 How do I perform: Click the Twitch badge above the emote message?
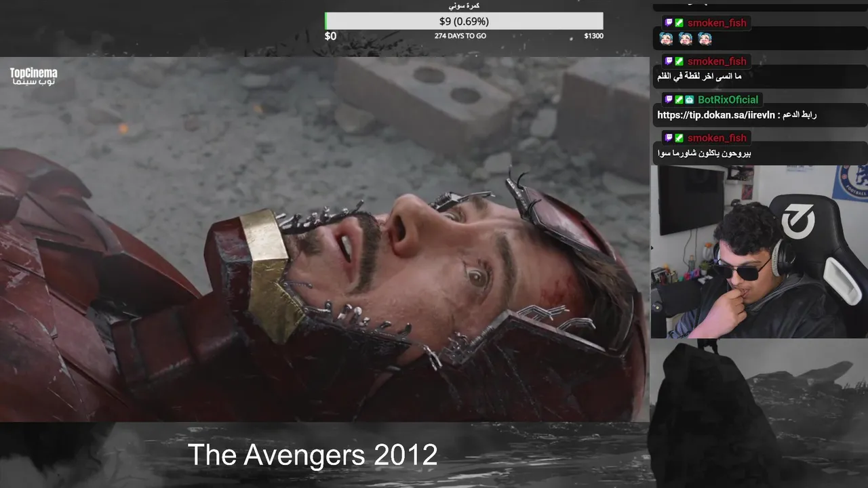(x=669, y=23)
